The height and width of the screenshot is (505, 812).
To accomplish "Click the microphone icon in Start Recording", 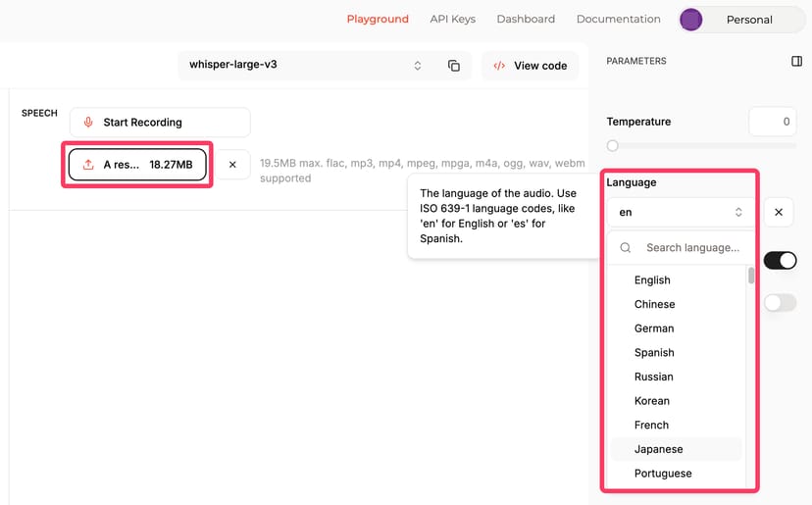I will [88, 123].
